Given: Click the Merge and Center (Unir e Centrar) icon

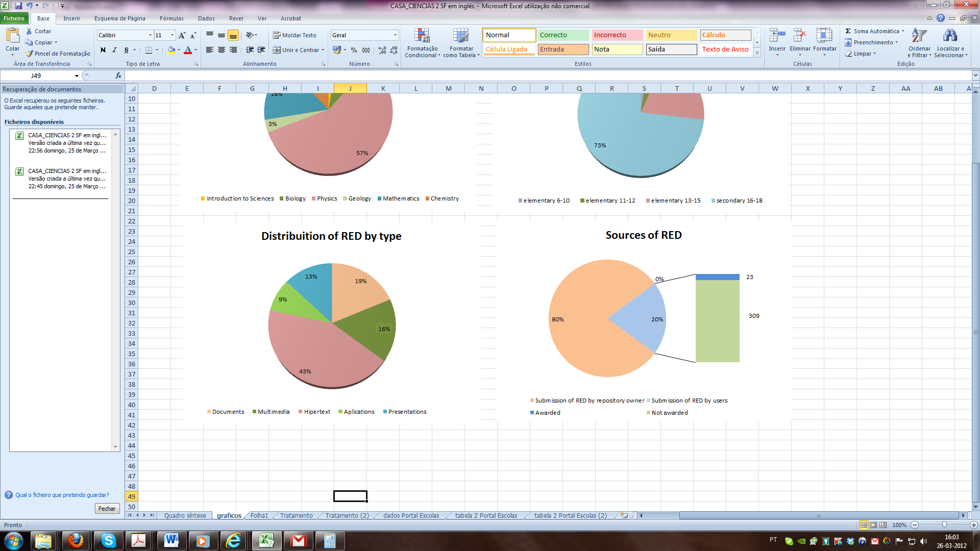Looking at the screenshot, I should click(x=277, y=50).
